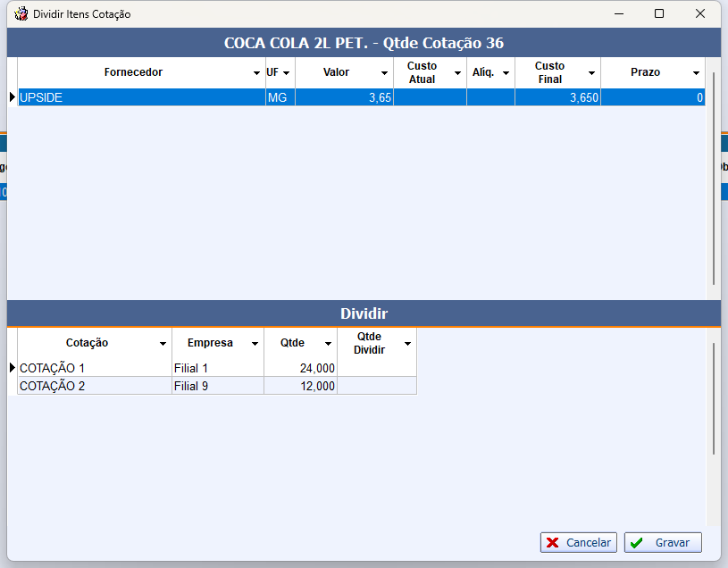Open the Custo Final column dropdown
This screenshot has height=568, width=728.
591,73
